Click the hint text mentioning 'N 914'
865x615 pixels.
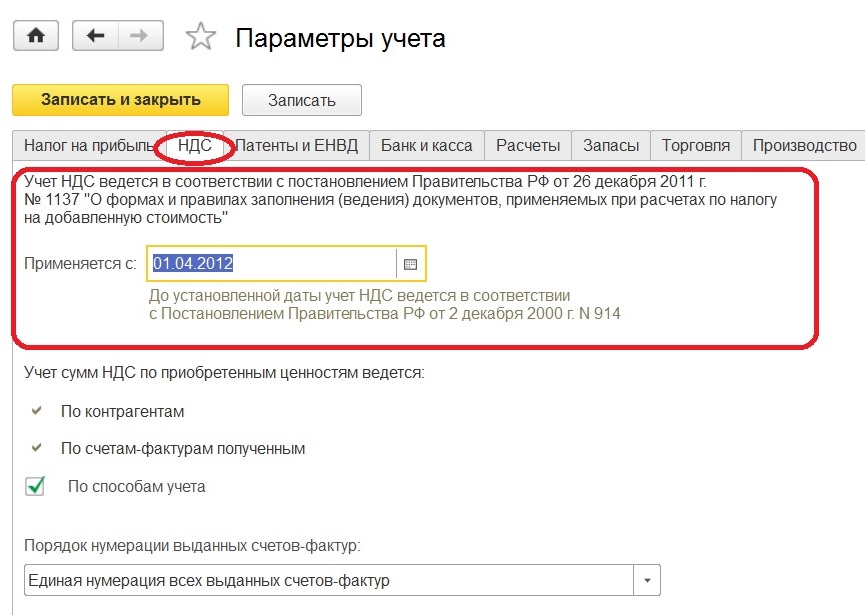pyautogui.click(x=385, y=305)
